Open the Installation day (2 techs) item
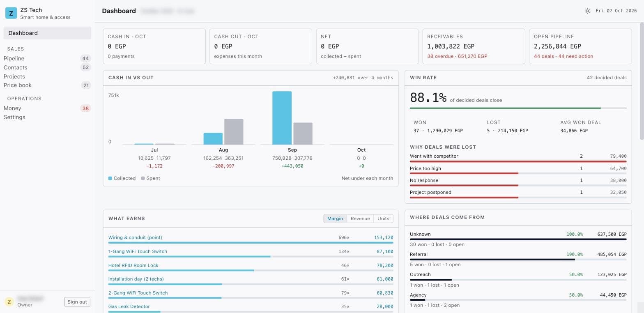This screenshot has width=644, height=313. click(136, 279)
